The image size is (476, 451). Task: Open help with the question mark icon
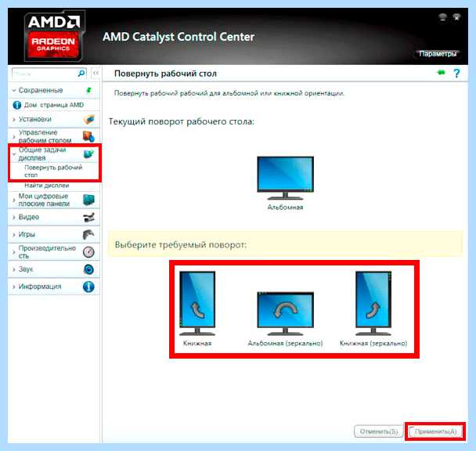coord(456,73)
